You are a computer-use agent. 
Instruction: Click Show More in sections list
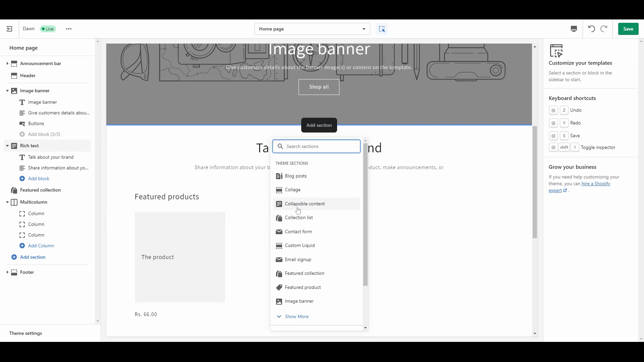pos(296,317)
